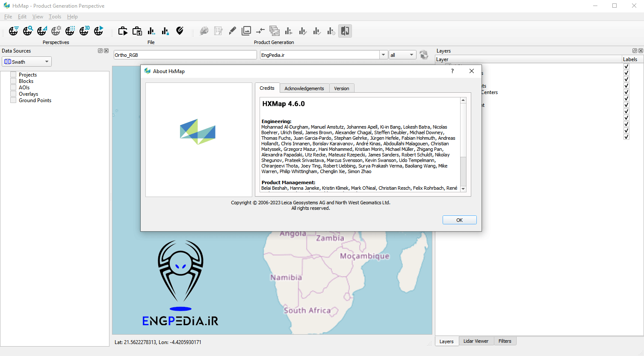This screenshot has width=644, height=356.
Task: Click the EngPedia.ir text entry field
Action: (319, 55)
